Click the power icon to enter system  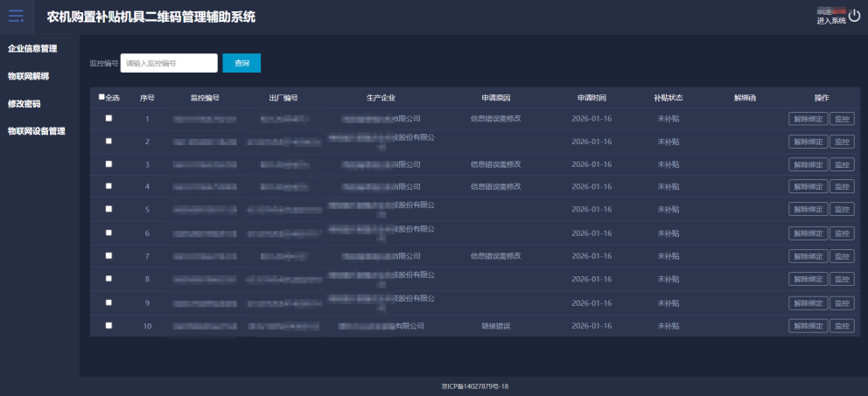pyautogui.click(x=855, y=16)
